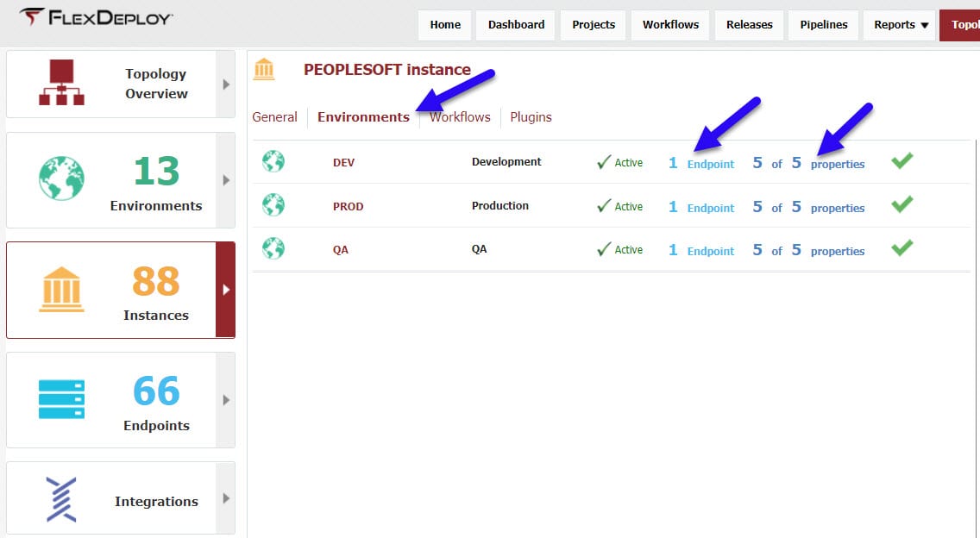Toggle Active status for QA environment

pyautogui.click(x=619, y=249)
